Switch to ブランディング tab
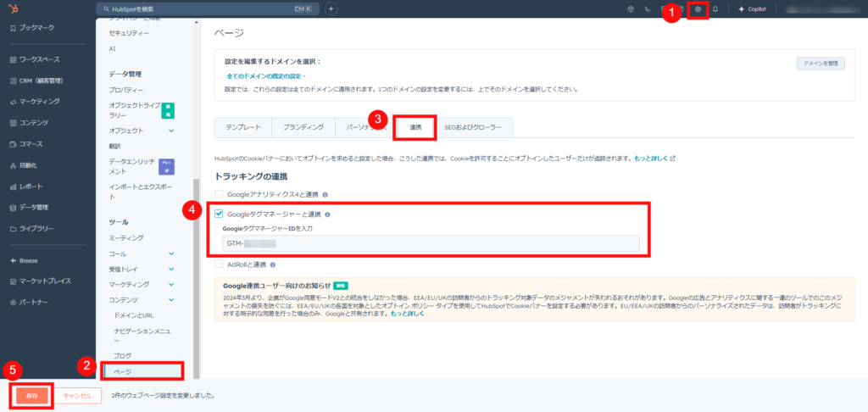This screenshot has width=868, height=412. (x=303, y=127)
